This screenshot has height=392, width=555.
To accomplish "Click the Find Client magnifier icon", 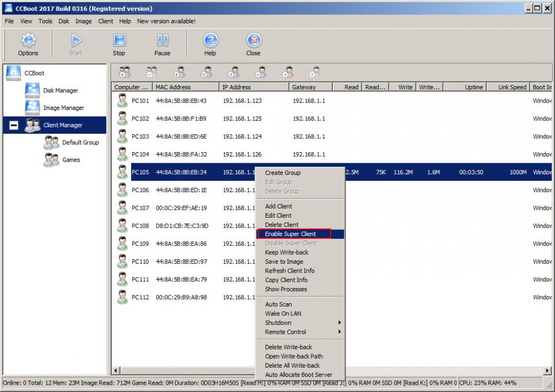I will click(206, 72).
